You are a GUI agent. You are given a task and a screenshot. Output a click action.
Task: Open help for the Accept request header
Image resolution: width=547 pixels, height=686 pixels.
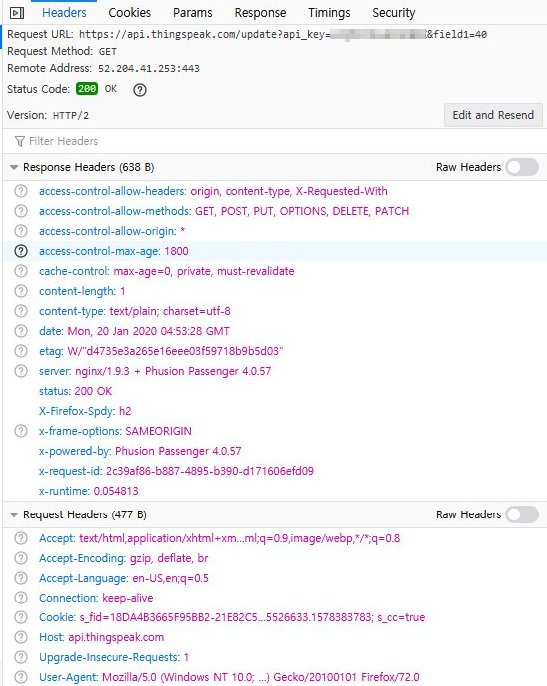21,538
